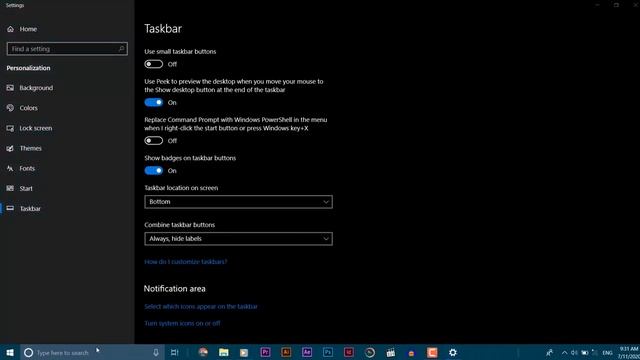The width and height of the screenshot is (640, 360).
Task: Minimize the Settings window
Action: coord(598,5)
